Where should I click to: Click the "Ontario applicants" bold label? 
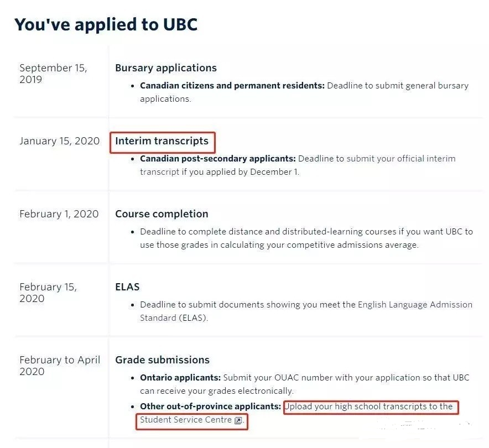(180, 378)
